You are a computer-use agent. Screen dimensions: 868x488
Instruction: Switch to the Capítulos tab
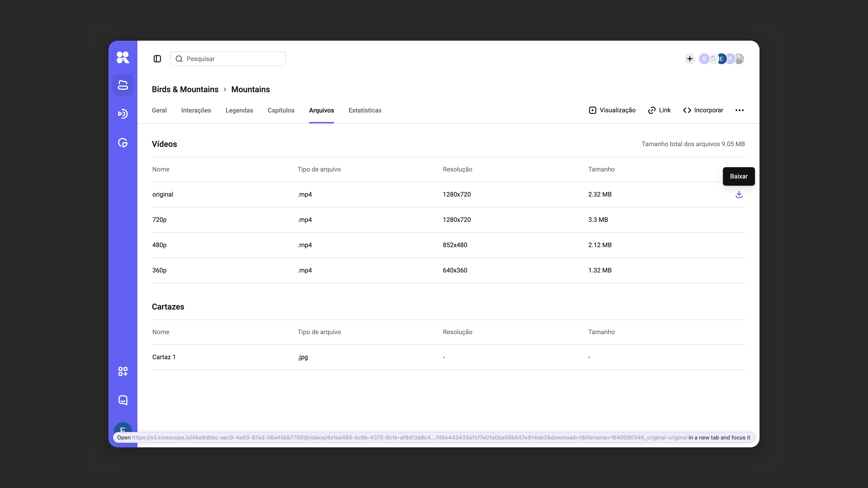(x=281, y=110)
